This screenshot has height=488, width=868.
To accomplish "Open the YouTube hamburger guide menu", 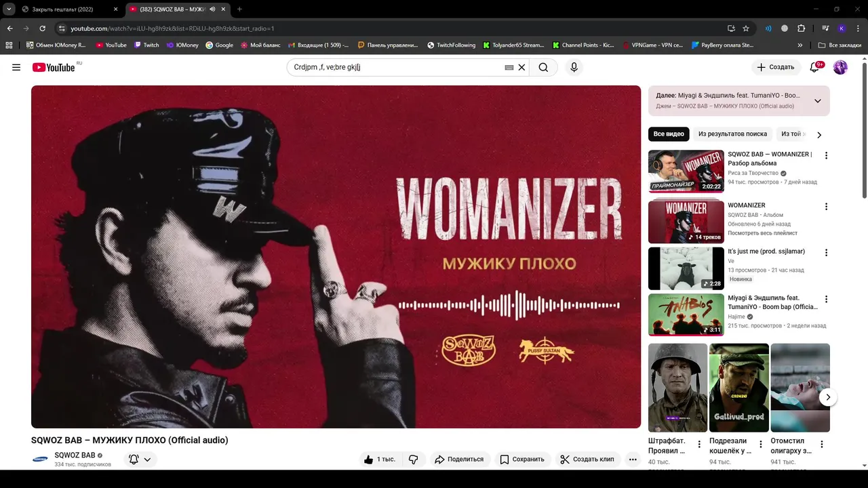I will pos(16,67).
